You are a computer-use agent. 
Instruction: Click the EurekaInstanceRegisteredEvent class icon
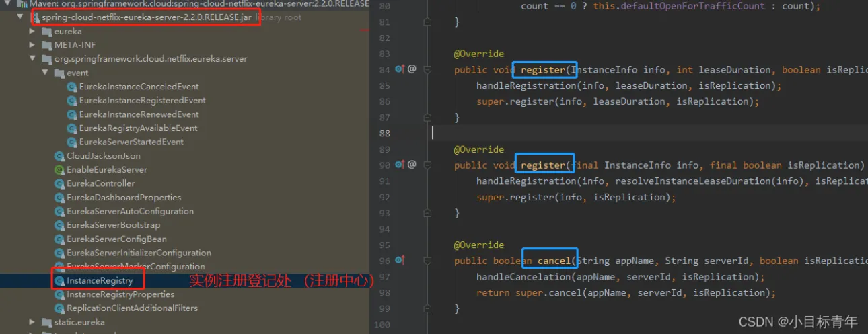(x=72, y=101)
